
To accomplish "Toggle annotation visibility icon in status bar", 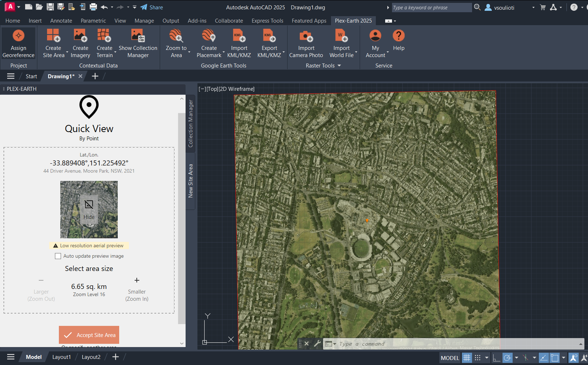I will point(573,357).
